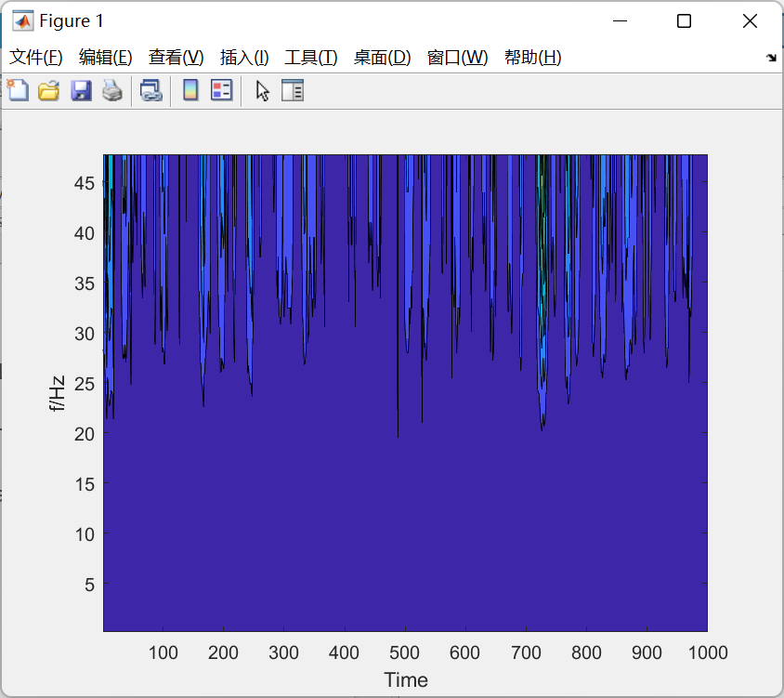Image resolution: width=784 pixels, height=698 pixels.
Task: Click the Open File folder icon
Action: click(48, 90)
